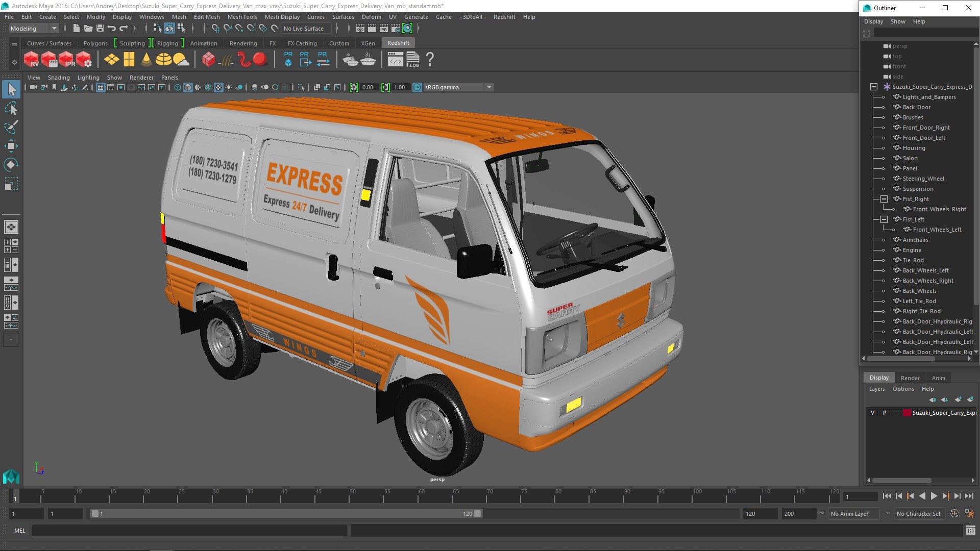The height and width of the screenshot is (551, 980).
Task: Redo last action icon
Action: coord(124,29)
